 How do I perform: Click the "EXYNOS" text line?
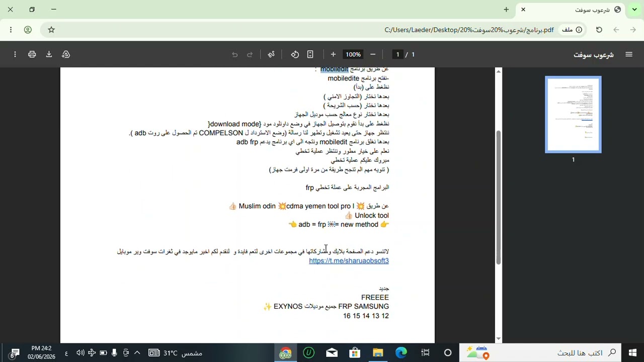[x=326, y=306]
